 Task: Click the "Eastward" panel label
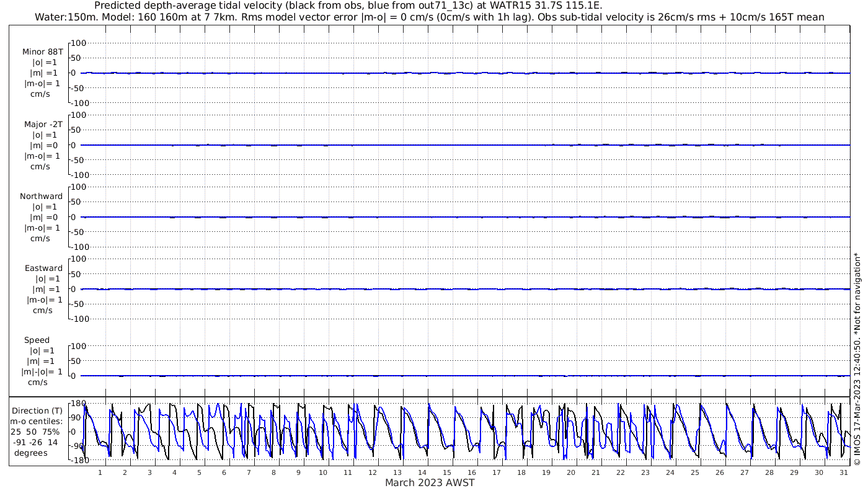[43, 268]
